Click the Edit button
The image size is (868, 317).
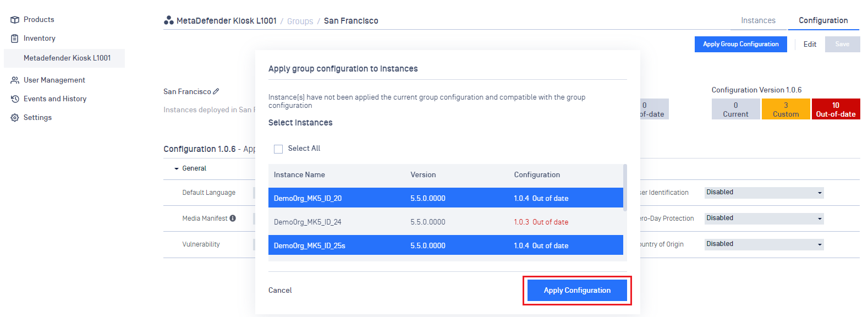(x=810, y=45)
